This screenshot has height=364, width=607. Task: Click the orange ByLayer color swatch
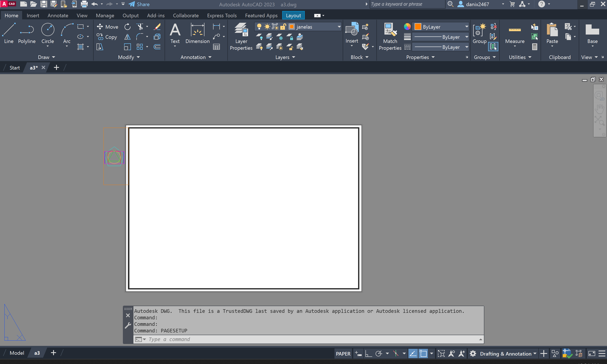coord(418,27)
